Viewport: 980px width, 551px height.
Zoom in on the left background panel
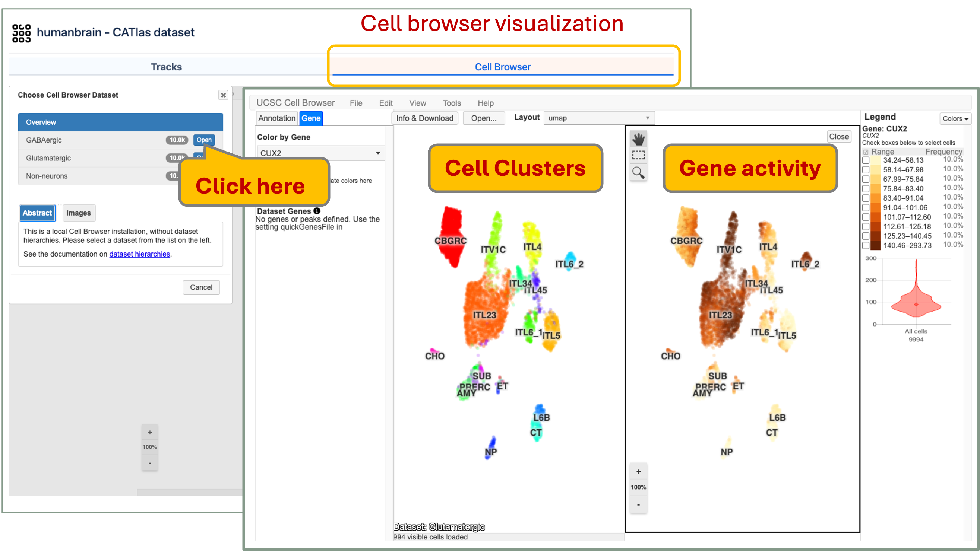150,433
